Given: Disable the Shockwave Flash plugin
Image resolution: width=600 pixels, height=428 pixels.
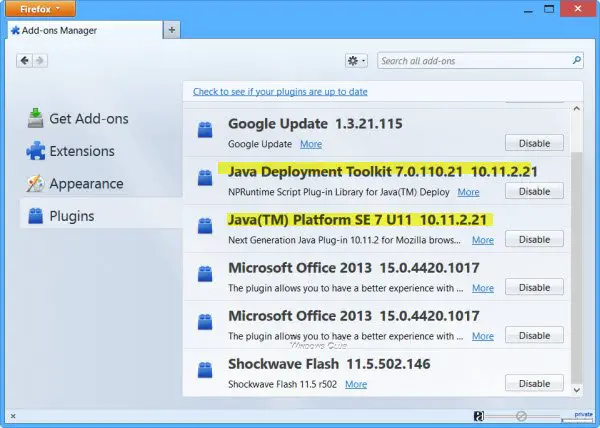Looking at the screenshot, I should [x=534, y=383].
